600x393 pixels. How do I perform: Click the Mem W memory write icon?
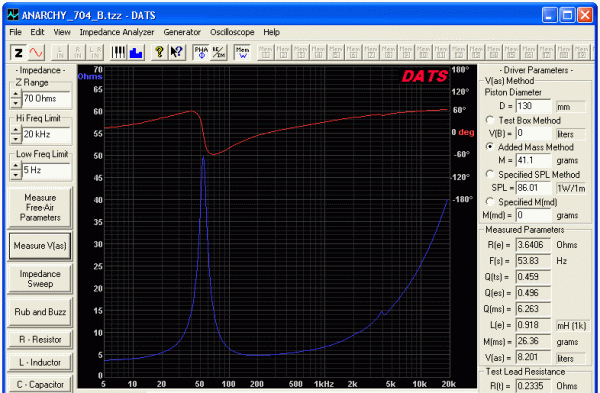(242, 52)
